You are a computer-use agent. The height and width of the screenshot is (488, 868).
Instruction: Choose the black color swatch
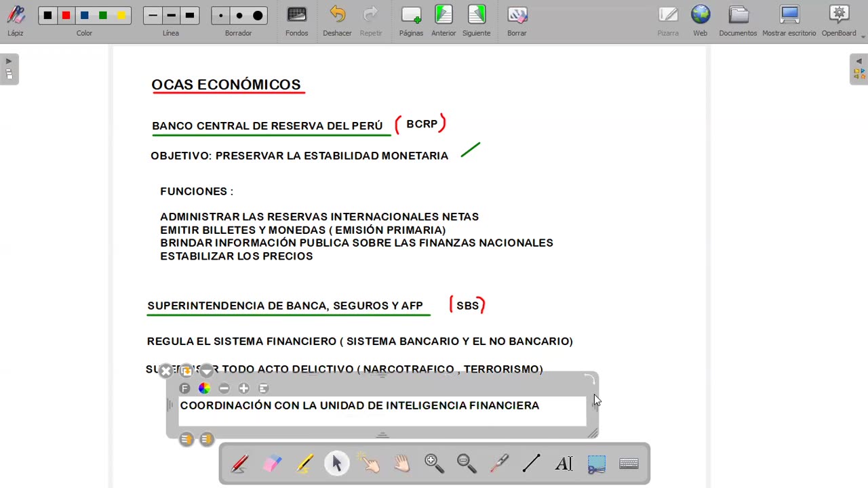(x=47, y=15)
